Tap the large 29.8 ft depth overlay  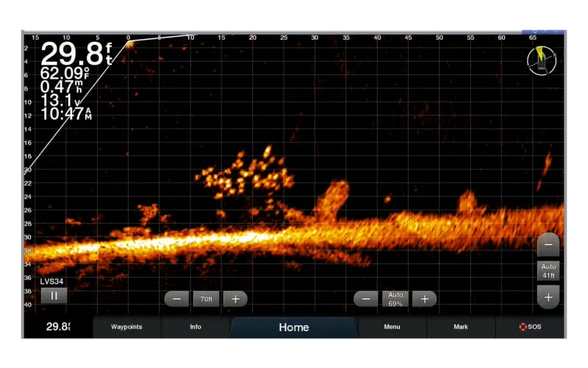[76, 53]
